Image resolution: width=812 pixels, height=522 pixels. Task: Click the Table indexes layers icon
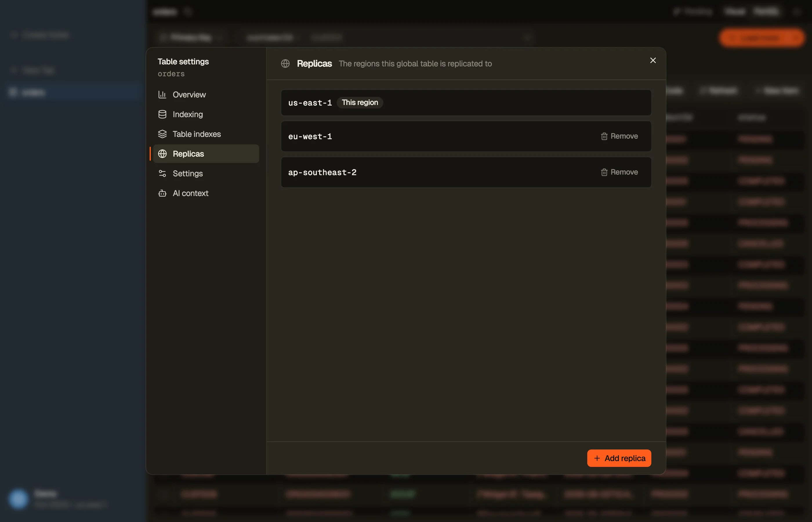pos(162,134)
